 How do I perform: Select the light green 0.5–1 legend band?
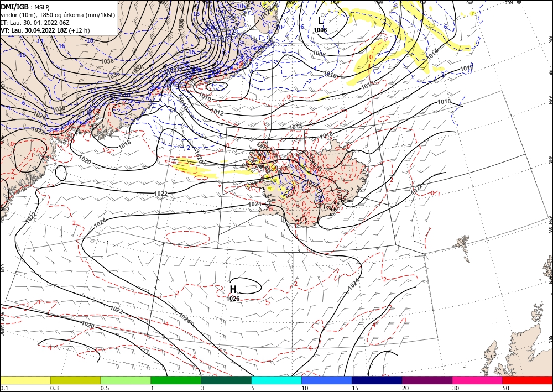[126, 380]
